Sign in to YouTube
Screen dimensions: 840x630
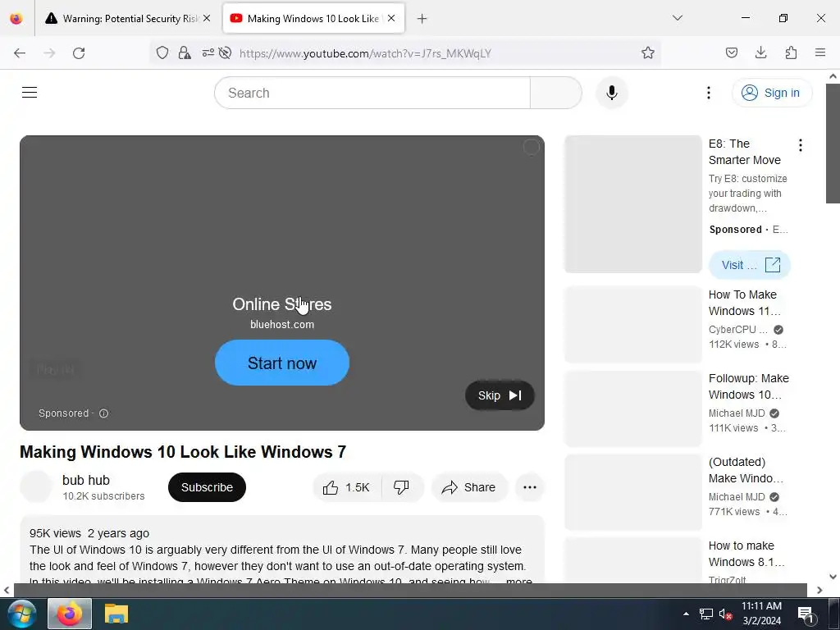[772, 93]
